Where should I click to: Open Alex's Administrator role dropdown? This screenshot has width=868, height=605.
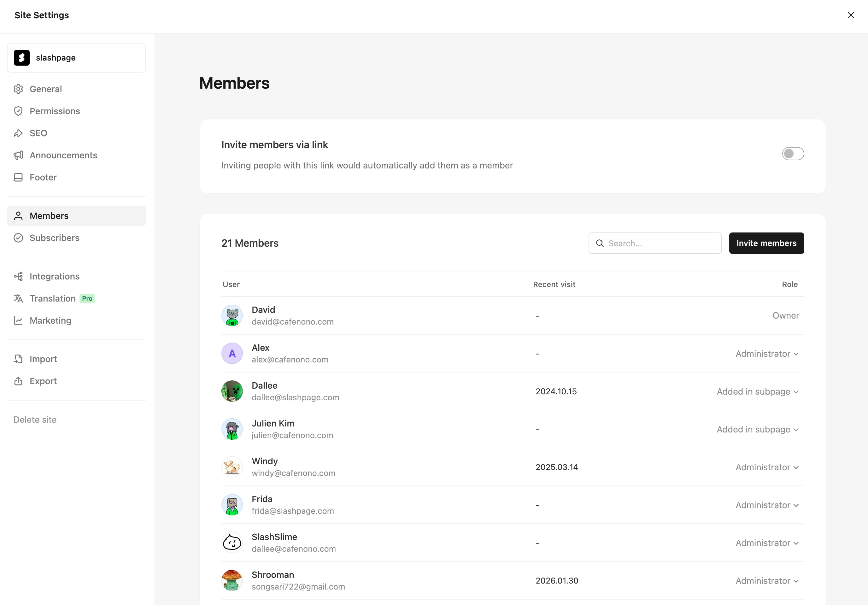[767, 354]
